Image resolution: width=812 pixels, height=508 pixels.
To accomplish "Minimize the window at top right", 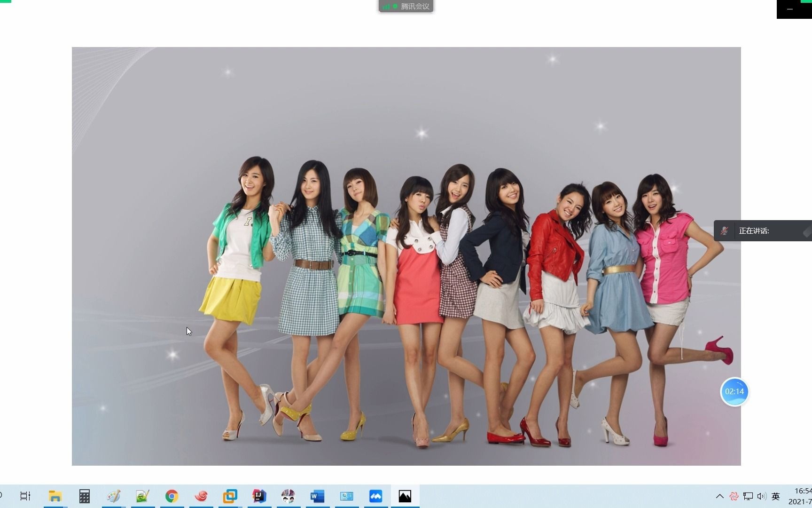I will click(x=790, y=9).
